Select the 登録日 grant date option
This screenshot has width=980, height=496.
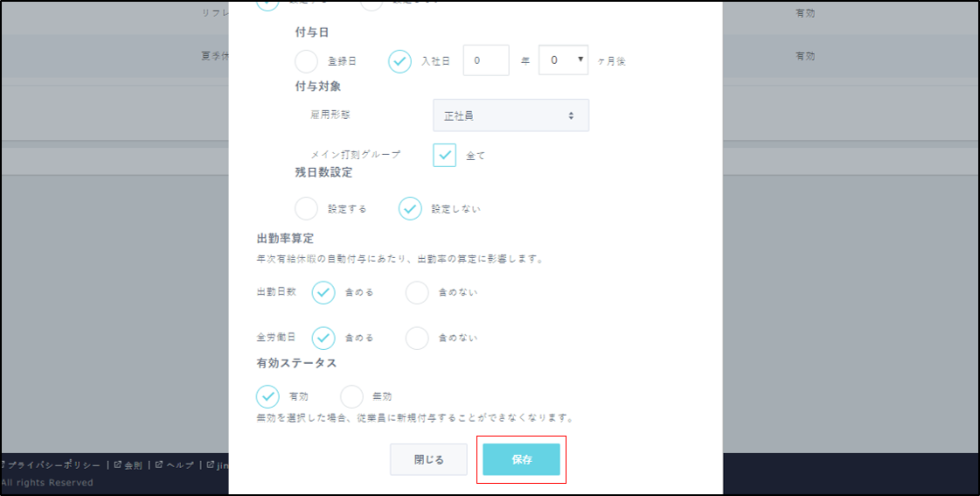(307, 61)
